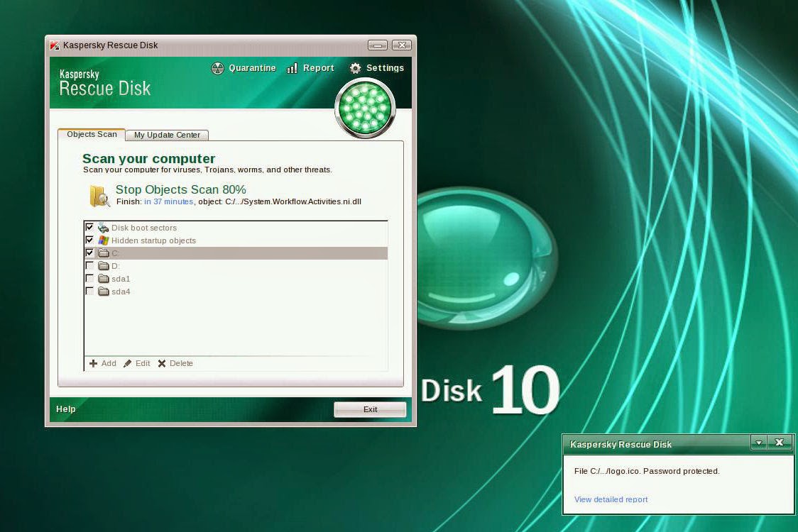This screenshot has height=532, width=798.
Task: Select the 'sda1' row label
Action: click(x=121, y=279)
